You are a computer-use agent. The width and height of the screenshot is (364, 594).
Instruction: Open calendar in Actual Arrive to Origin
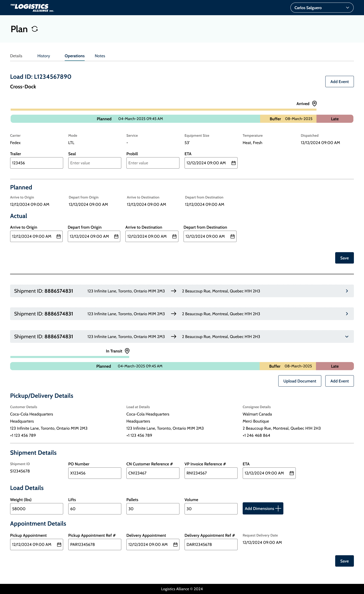click(x=58, y=236)
